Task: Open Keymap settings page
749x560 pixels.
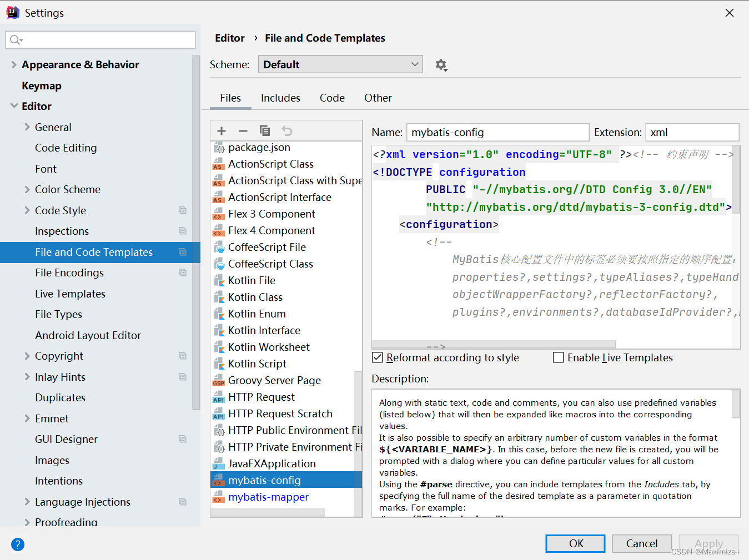Action: click(x=42, y=85)
